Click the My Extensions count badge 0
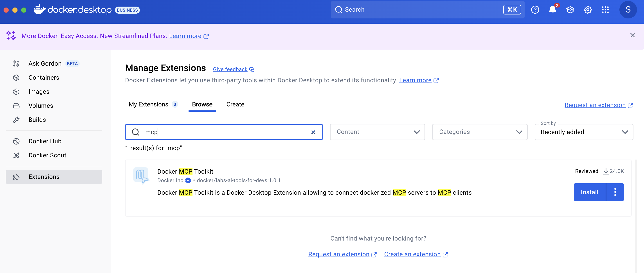 [174, 104]
